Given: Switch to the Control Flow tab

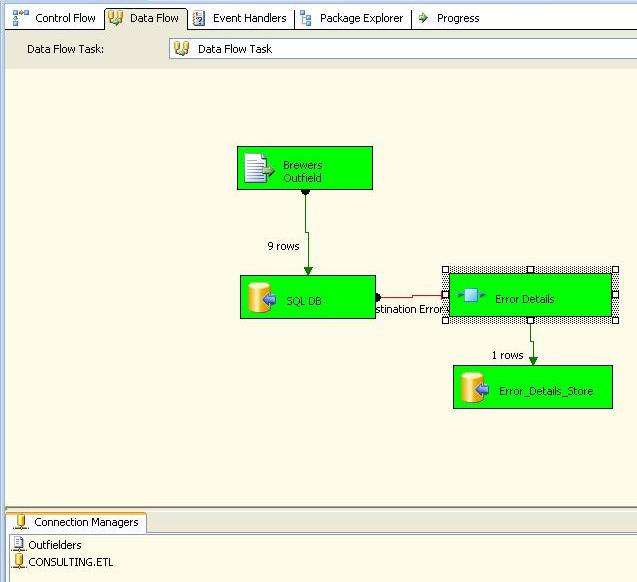Looking at the screenshot, I should click(x=54, y=18).
